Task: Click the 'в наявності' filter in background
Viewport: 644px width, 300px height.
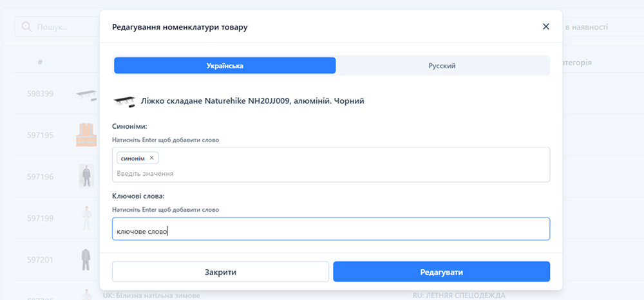Action: [x=587, y=27]
